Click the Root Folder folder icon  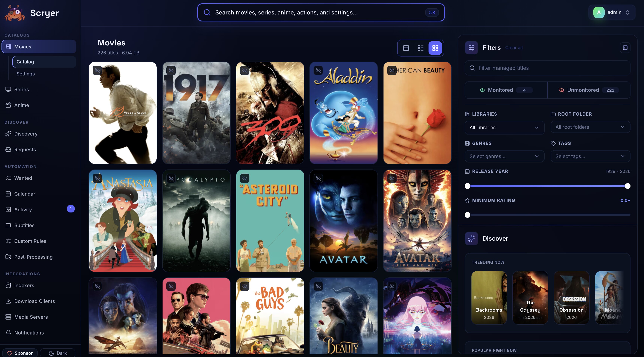click(553, 114)
